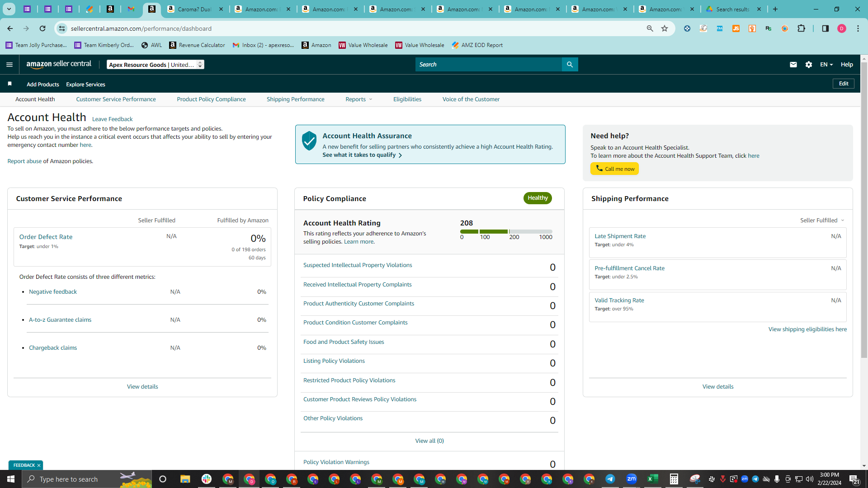Open File Explorer from the taskbar
The height and width of the screenshot is (488, 868).
[x=185, y=479]
